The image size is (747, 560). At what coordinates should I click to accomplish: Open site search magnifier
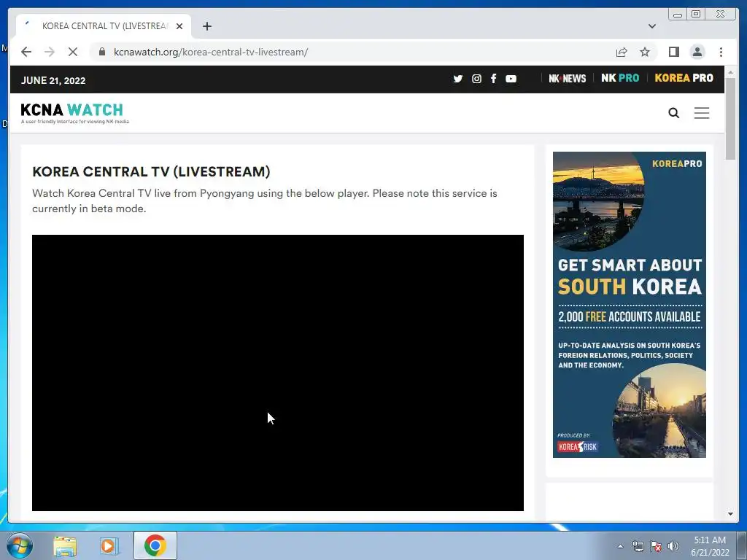[x=673, y=113]
